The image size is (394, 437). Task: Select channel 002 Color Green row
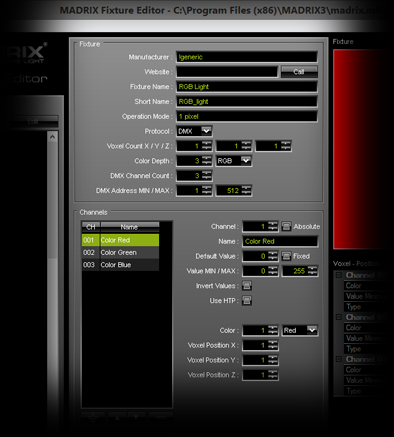point(120,252)
